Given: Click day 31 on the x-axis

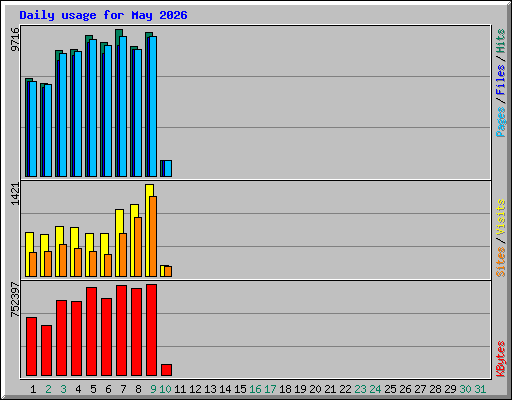Looking at the screenshot, I should coord(480,389).
